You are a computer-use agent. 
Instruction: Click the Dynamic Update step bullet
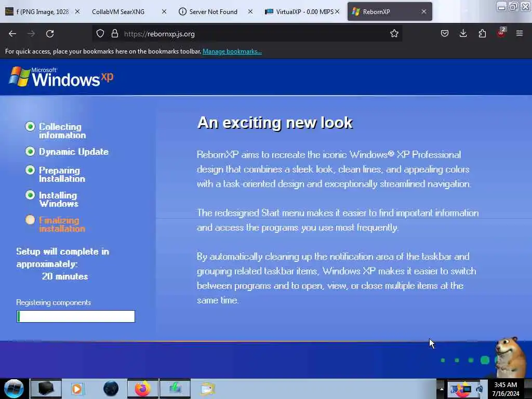click(30, 151)
